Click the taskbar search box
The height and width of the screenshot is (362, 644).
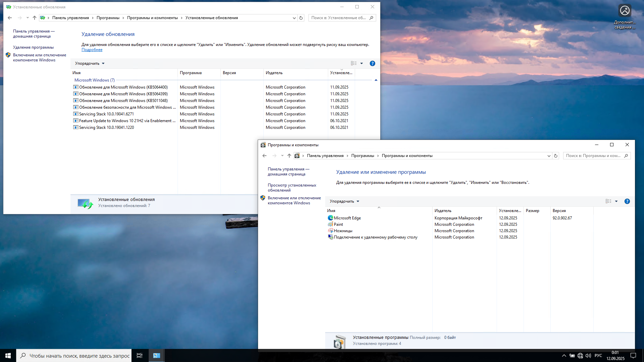[x=74, y=356]
